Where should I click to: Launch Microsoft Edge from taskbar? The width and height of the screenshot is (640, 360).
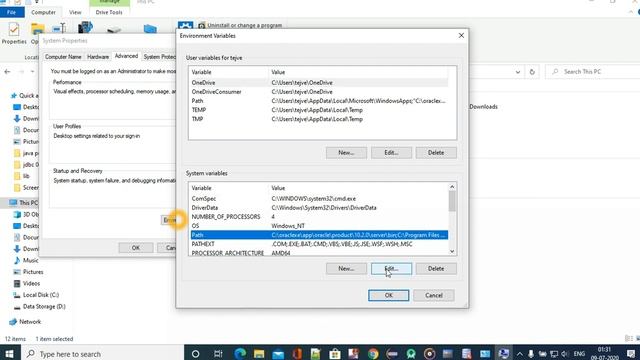click(240, 354)
